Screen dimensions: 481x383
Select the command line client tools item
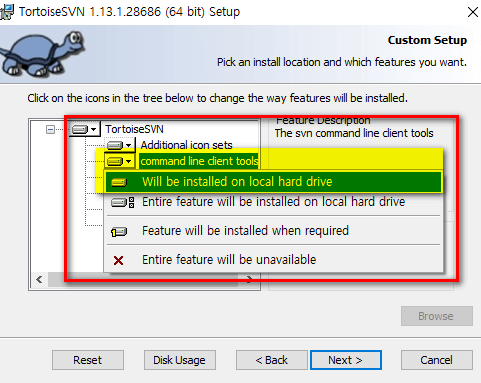pyautogui.click(x=199, y=161)
